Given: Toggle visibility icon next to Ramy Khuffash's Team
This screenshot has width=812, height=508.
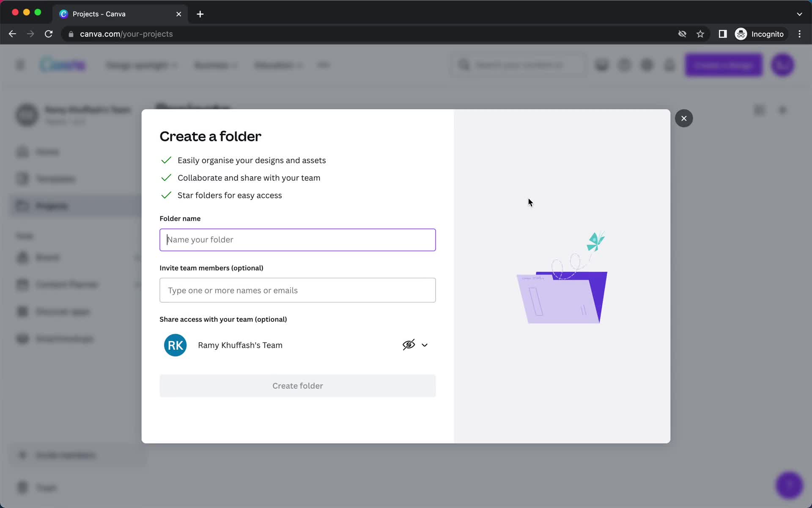Looking at the screenshot, I should coord(409,345).
